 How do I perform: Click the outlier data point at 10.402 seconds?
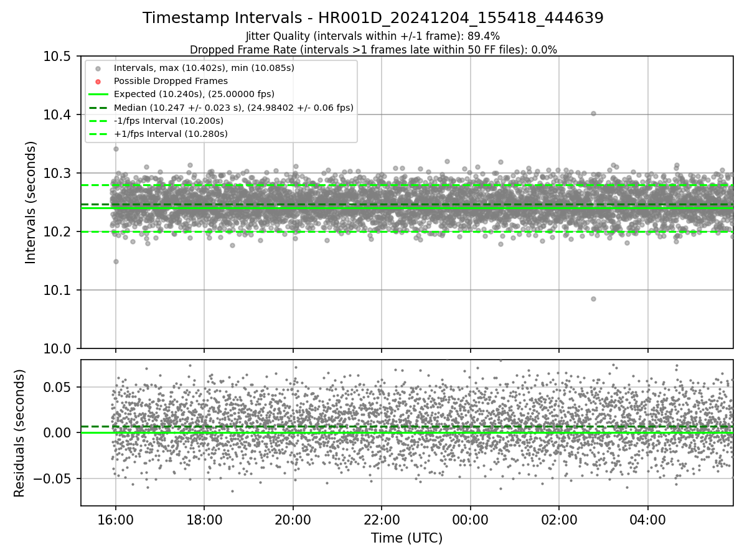point(593,113)
